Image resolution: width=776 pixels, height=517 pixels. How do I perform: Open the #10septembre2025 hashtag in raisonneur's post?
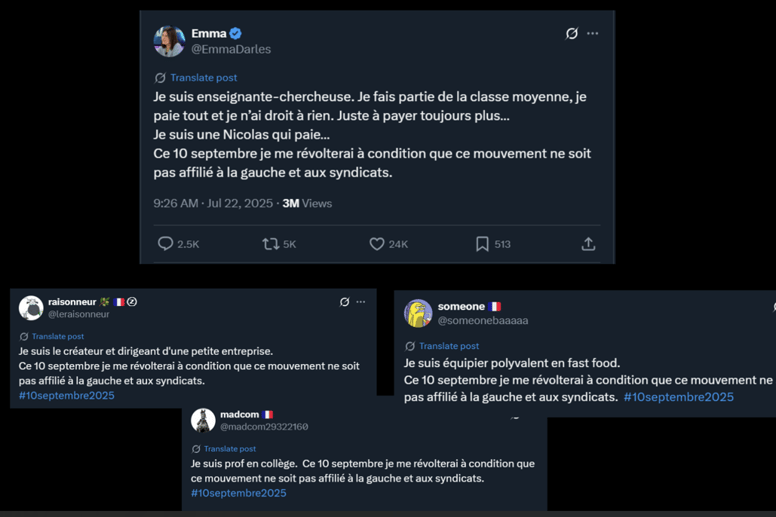(67, 396)
